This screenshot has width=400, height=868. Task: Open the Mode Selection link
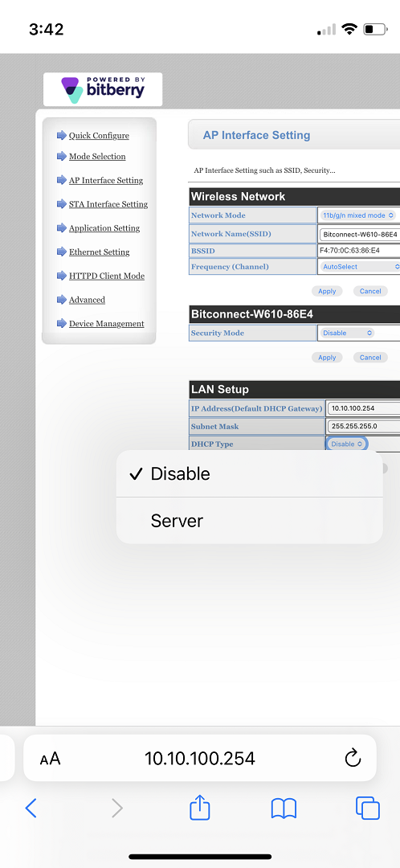pyautogui.click(x=97, y=157)
